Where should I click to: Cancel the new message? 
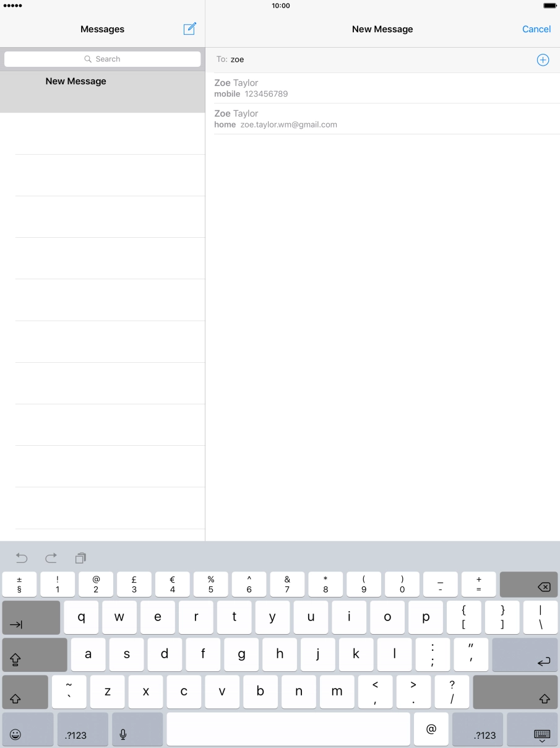536,29
